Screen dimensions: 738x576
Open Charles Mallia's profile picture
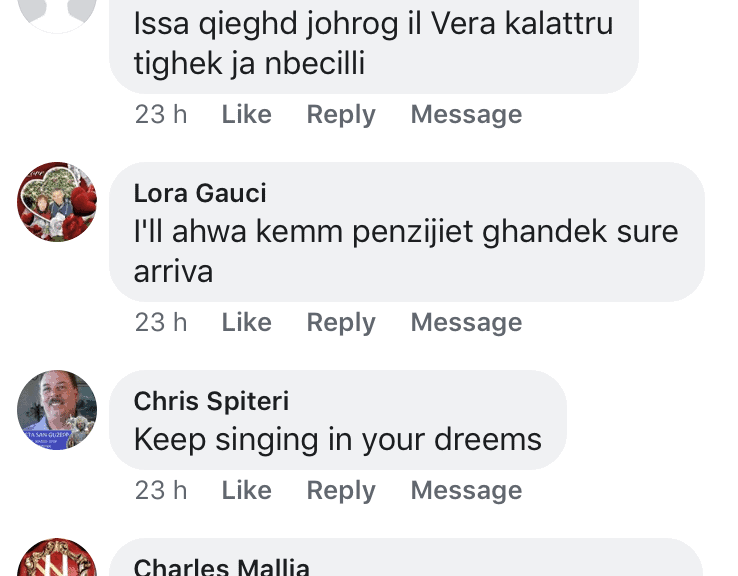[x=57, y=560]
